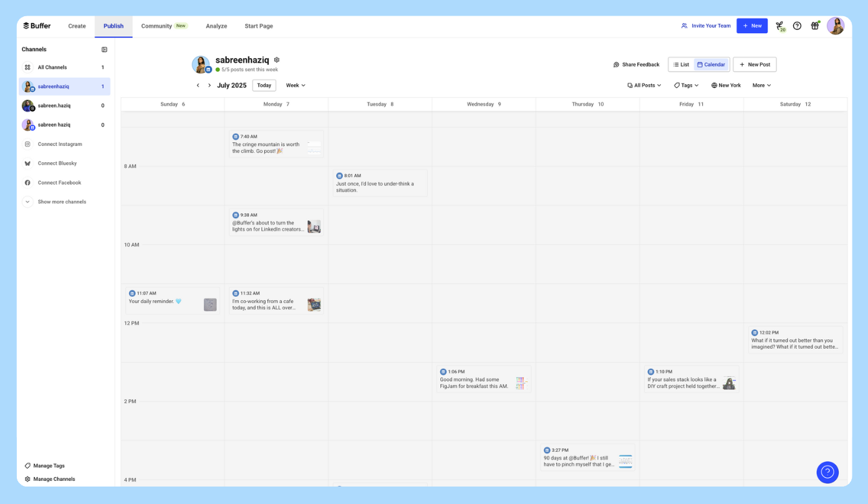Open the gifts icon in the top bar
The width and height of the screenshot is (868, 504).
tap(815, 26)
